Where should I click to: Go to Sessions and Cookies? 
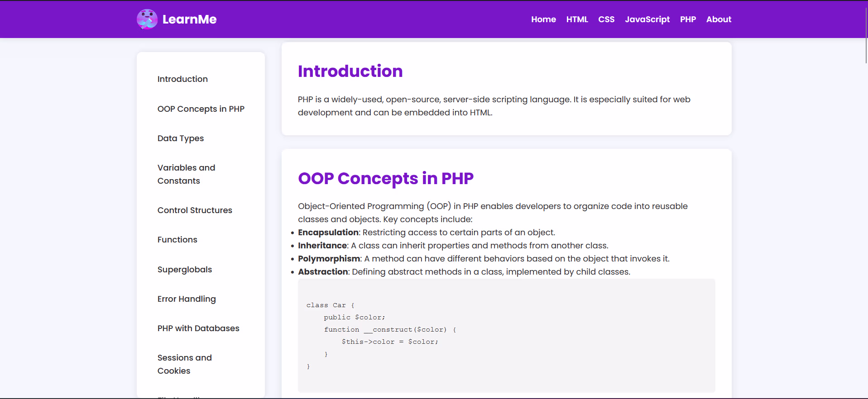coord(184,364)
